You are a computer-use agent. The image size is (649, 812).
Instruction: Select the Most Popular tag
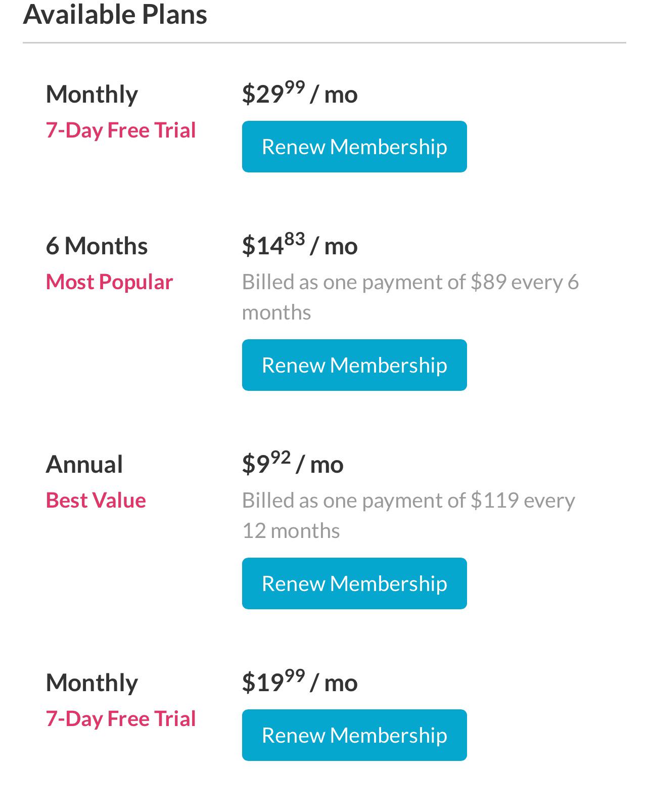(x=109, y=282)
